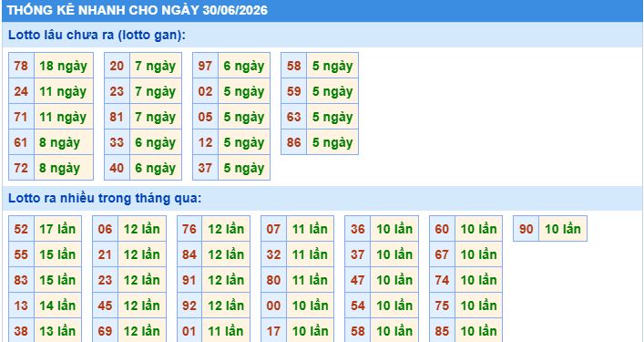Select frequent number 90
Viewport: 644px width, 342px height.
point(526,229)
